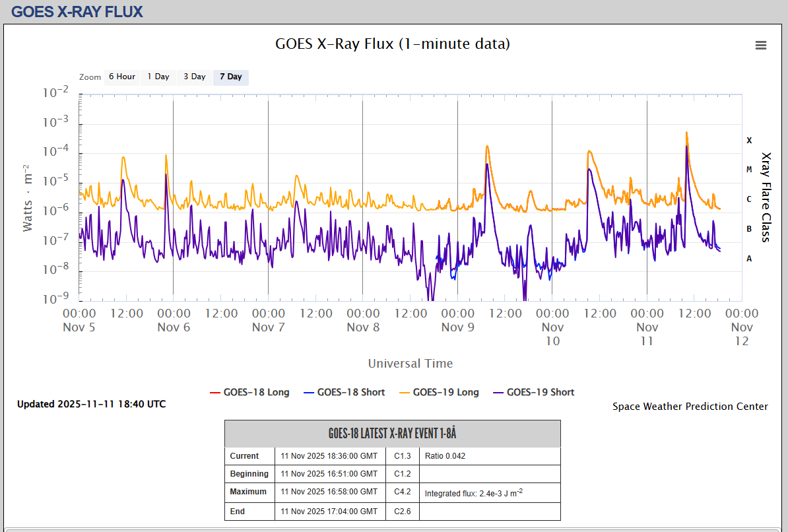Click the orange peak near Nov 5 12:00
Image resolution: width=788 pixels, height=532 pixels.
(x=123, y=158)
